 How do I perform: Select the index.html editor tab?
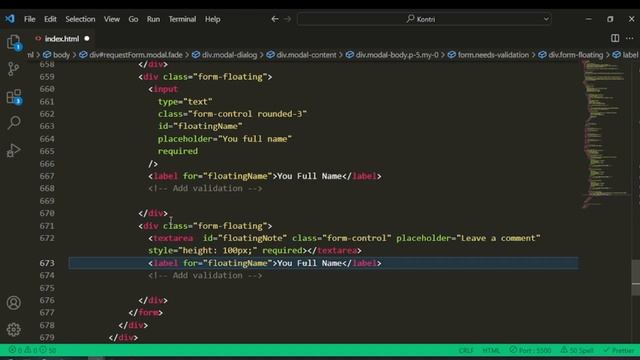click(x=62, y=39)
